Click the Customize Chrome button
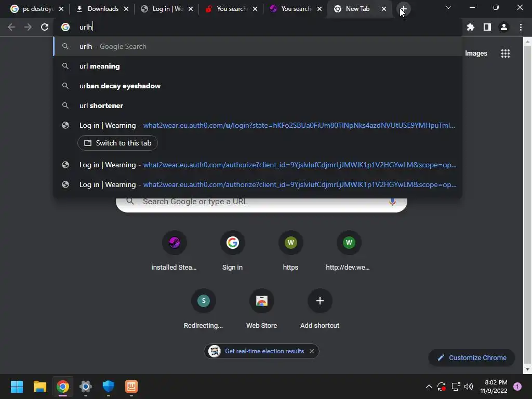532x399 pixels. click(x=472, y=357)
